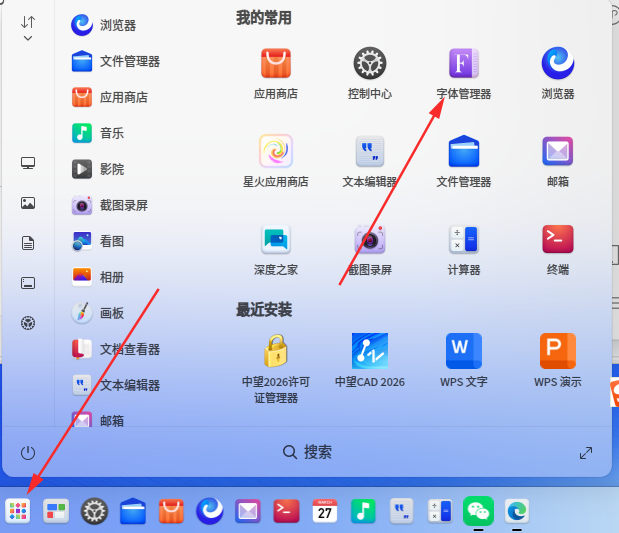Open music player in the dock
This screenshot has width=619, height=533.
363,511
